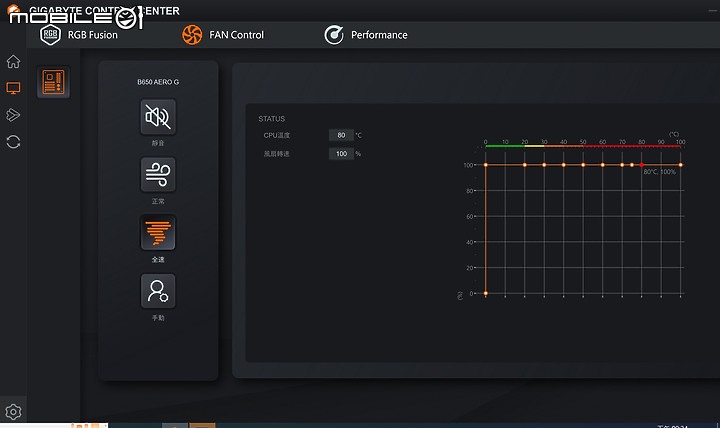Viewport: 720px width, 428px height.
Task: Click the B650 AERO G label
Action: pyautogui.click(x=158, y=82)
